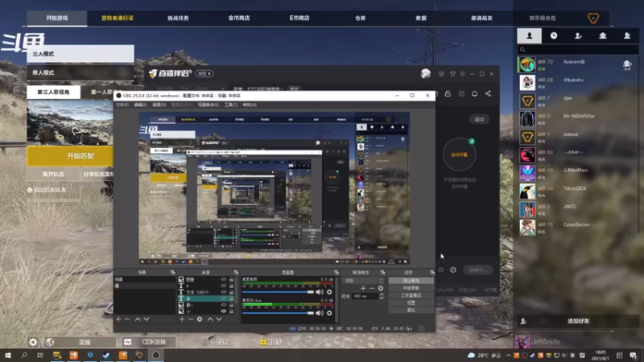Image resolution: width=644 pixels, height=362 pixels.
Task: Open desktop audio gear settings in OBS mixer
Action: pyautogui.click(x=329, y=292)
